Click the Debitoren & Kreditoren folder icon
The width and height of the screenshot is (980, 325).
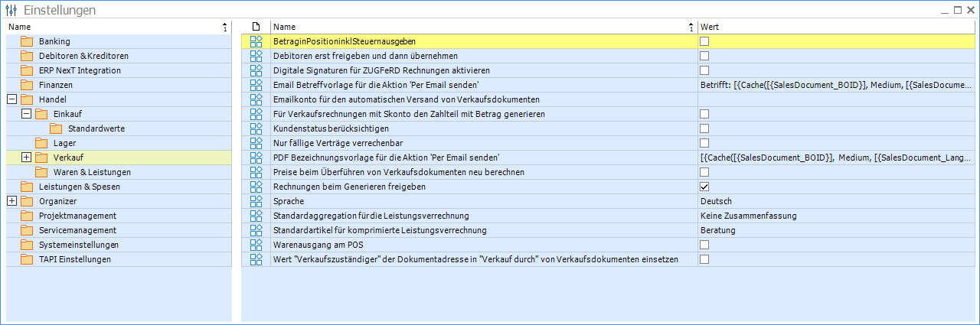click(x=27, y=56)
